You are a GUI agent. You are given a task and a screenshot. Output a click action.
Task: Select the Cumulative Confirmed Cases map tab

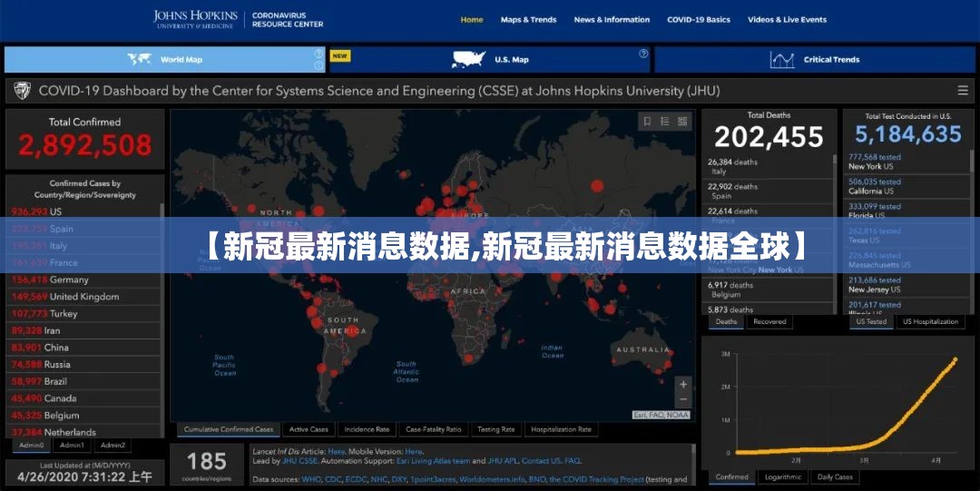[229, 429]
